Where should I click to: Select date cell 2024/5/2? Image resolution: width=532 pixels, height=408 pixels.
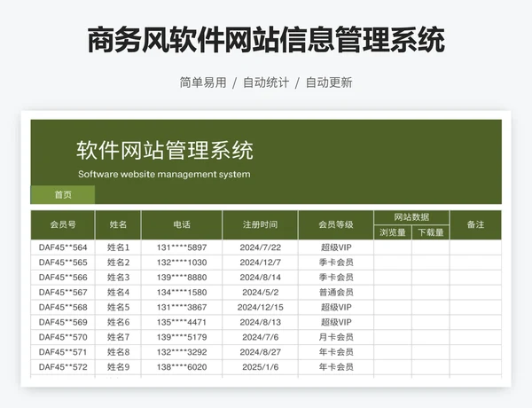260,293
